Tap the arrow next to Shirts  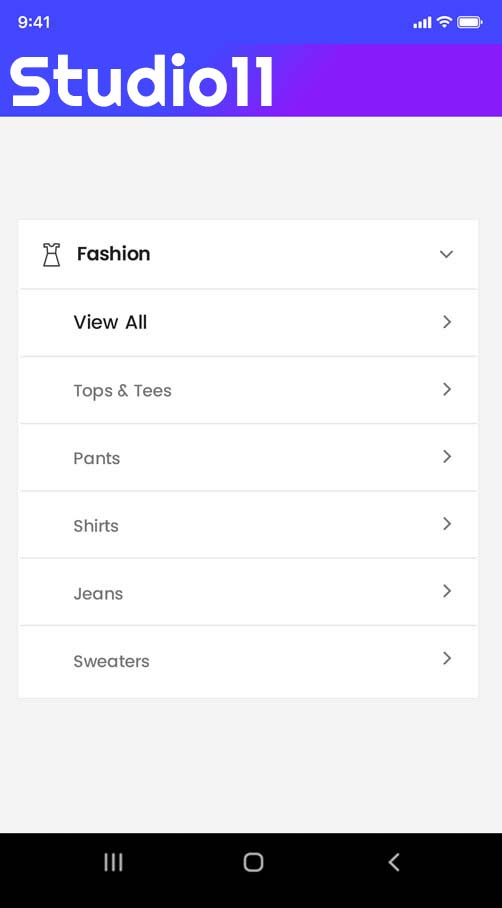pyautogui.click(x=446, y=523)
